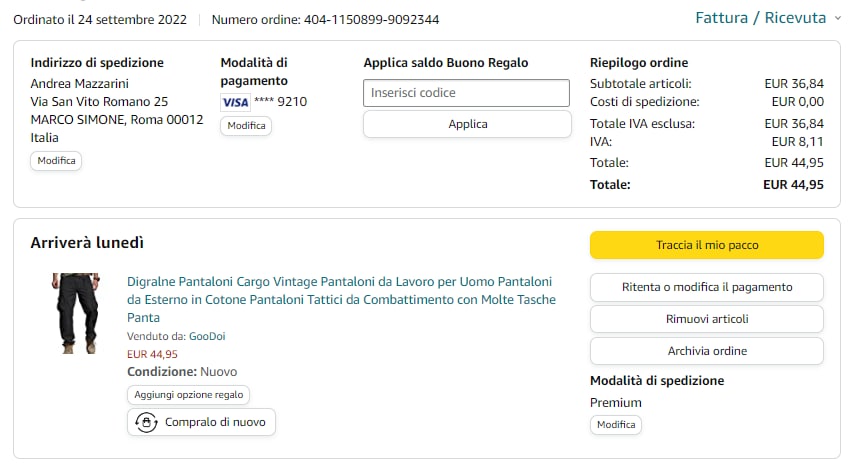Click the VISA card logo
Screen dimensions: 853x469
point(235,102)
